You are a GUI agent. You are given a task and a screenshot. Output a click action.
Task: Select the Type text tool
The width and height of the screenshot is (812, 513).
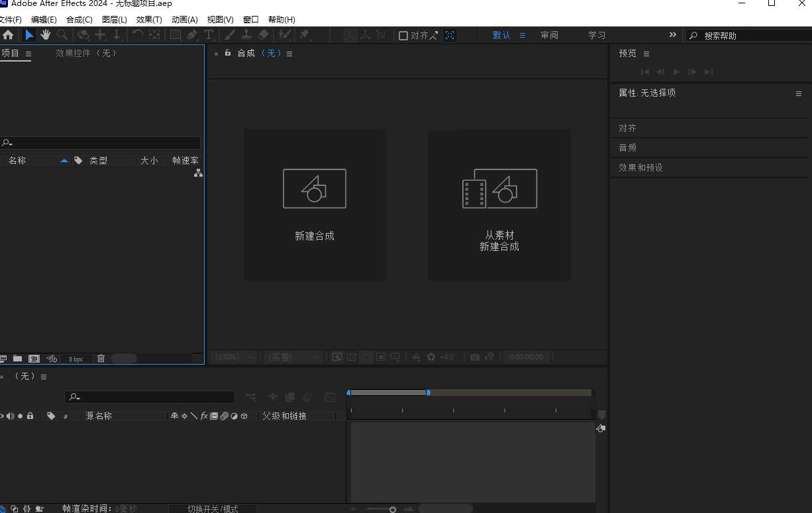pos(209,35)
